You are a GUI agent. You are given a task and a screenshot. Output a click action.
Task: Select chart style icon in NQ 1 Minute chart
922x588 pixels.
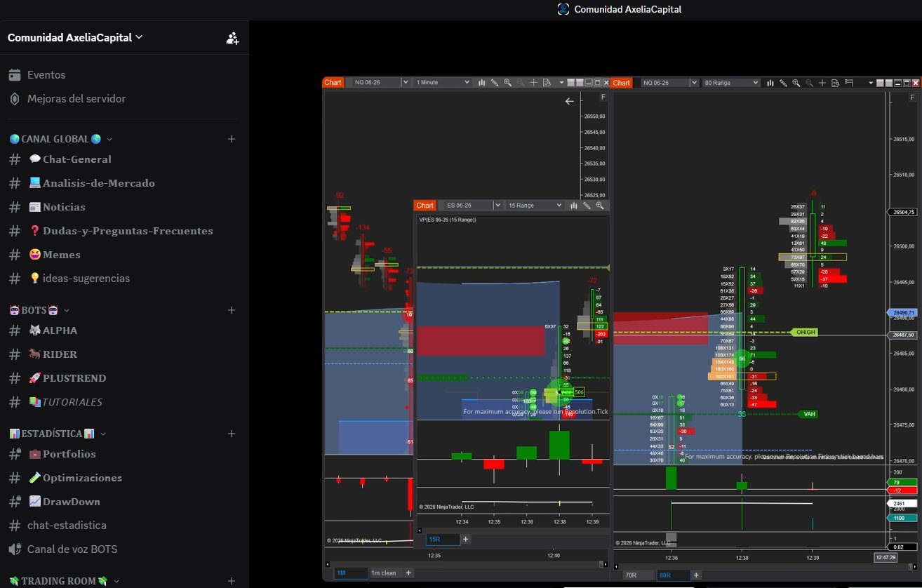[x=482, y=83]
